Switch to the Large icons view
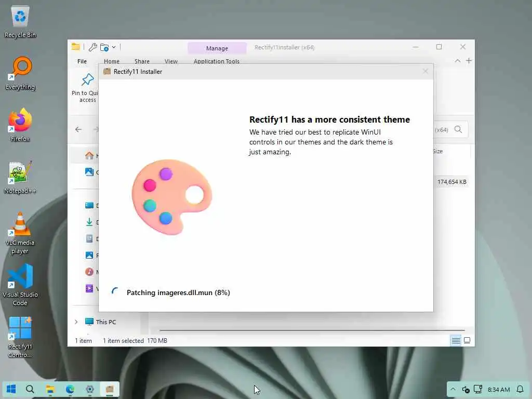The image size is (532, 399). 467,340
